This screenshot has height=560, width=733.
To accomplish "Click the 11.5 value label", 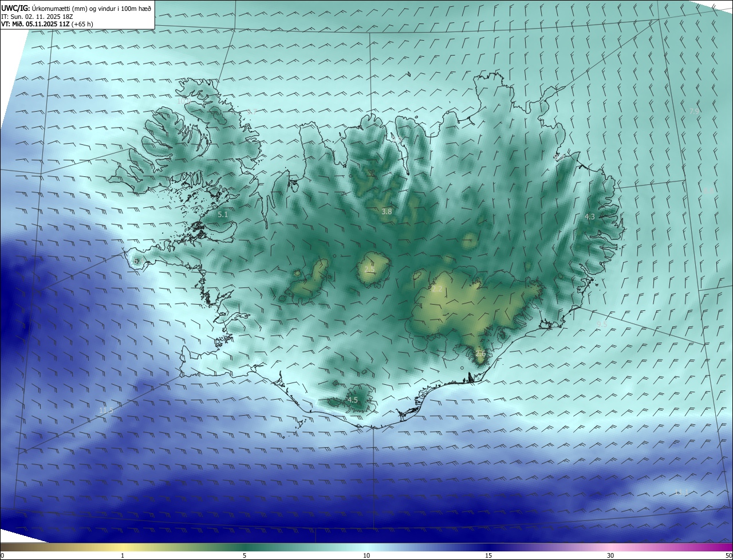I will 106,410.
